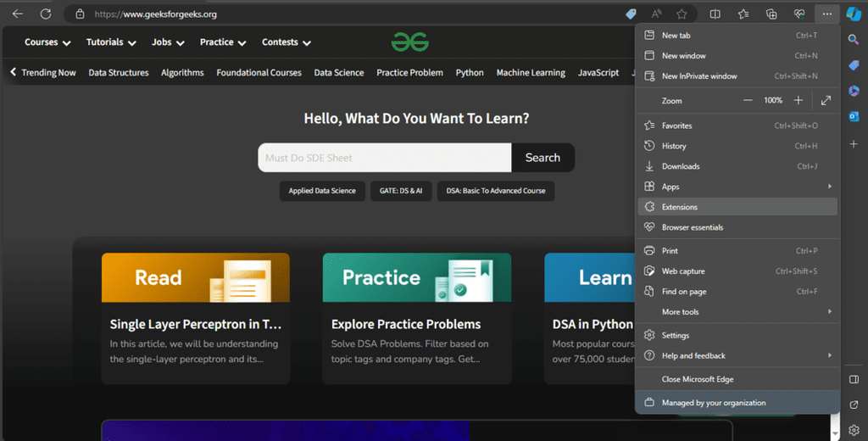This screenshot has height=441, width=868.
Task: Expand the Courses dropdown
Action: click(x=47, y=42)
